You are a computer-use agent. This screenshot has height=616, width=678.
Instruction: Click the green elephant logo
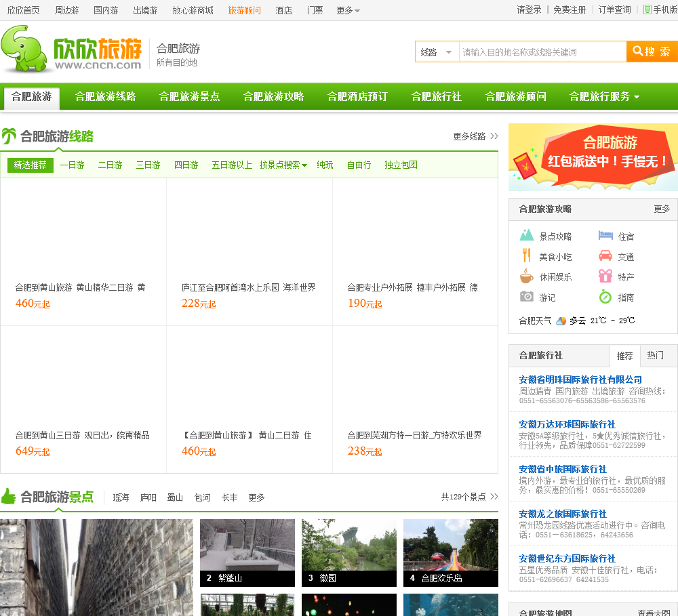(24, 49)
